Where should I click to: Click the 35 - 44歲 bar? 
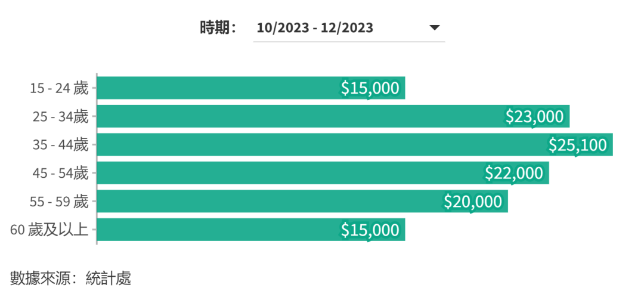[322, 145]
